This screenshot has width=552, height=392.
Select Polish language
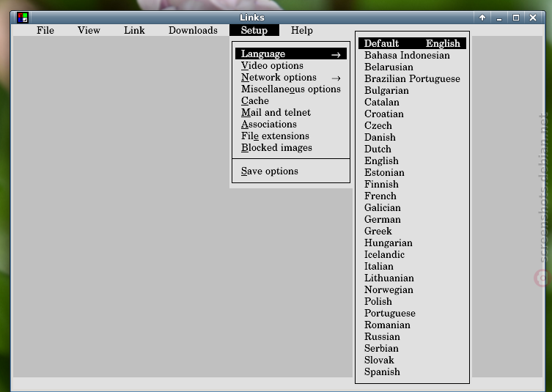pos(412,302)
